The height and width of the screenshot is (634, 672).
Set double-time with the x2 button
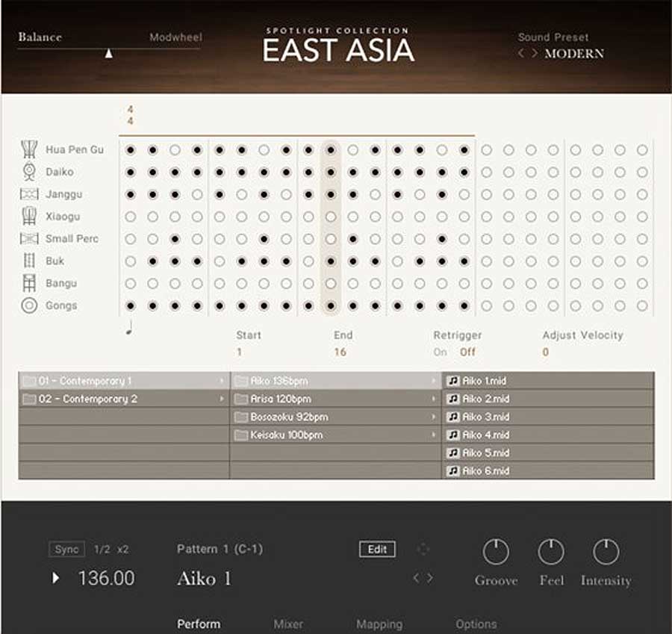pyautogui.click(x=122, y=549)
